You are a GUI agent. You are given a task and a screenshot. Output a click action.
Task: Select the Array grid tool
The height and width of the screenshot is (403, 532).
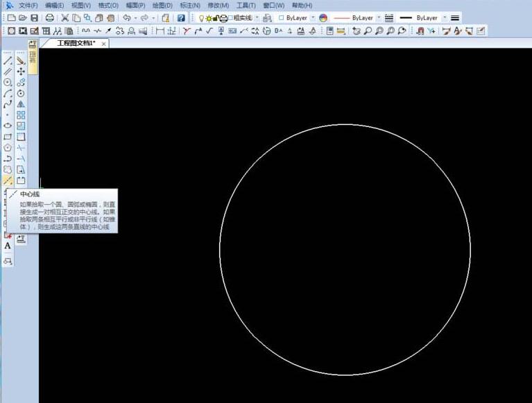pyautogui.click(x=21, y=115)
